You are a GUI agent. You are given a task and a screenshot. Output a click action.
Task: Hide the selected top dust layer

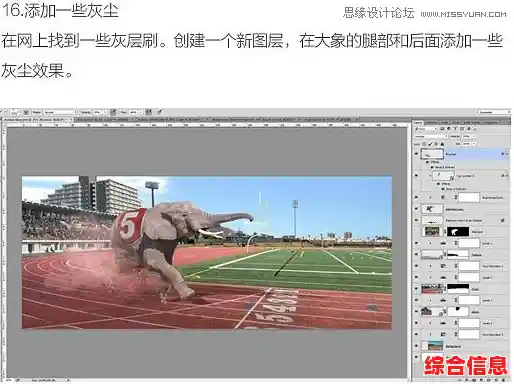click(416, 154)
